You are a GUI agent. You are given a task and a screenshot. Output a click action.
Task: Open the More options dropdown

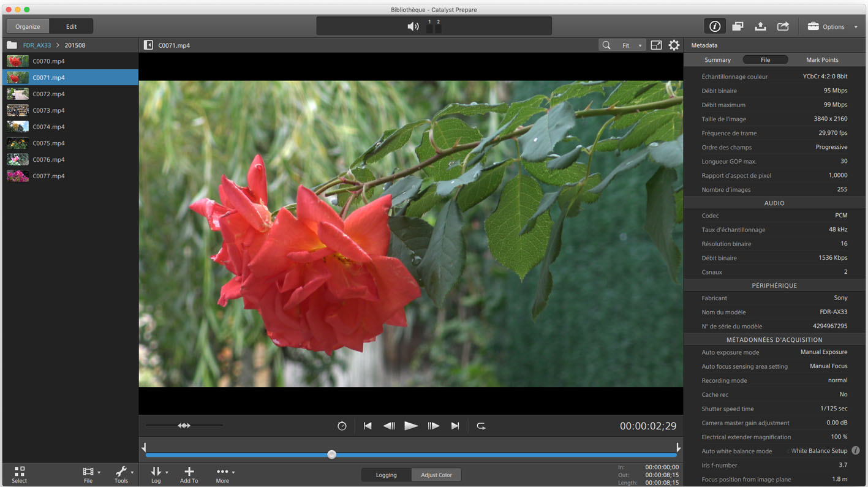[x=224, y=475]
